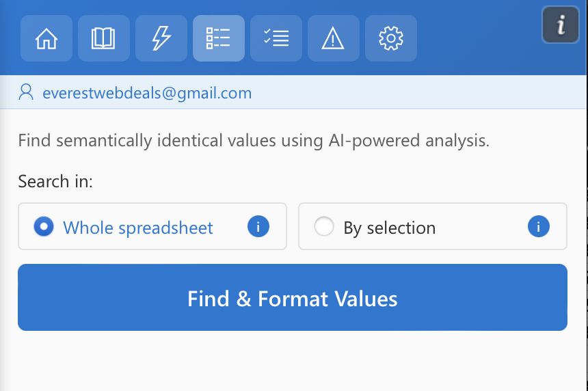
Task: Click the 'Whole spreadsheet' label text
Action: pyautogui.click(x=138, y=228)
